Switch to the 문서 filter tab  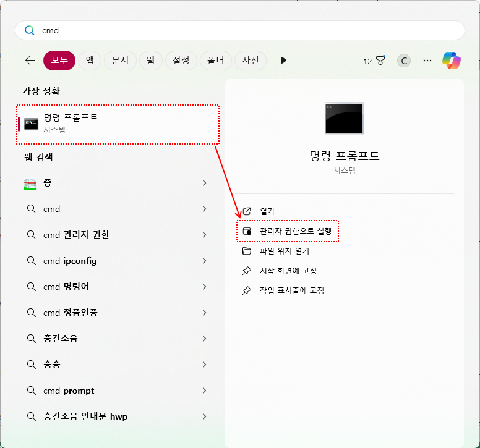click(120, 60)
